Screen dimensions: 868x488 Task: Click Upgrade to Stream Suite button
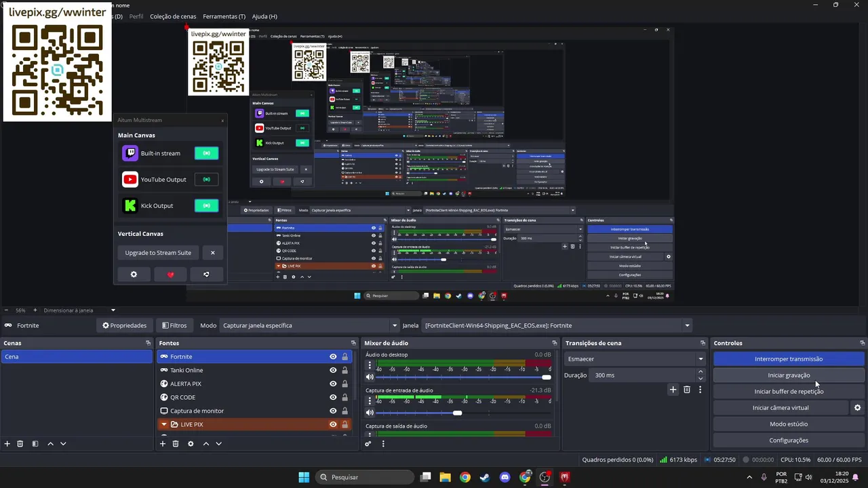click(x=158, y=253)
